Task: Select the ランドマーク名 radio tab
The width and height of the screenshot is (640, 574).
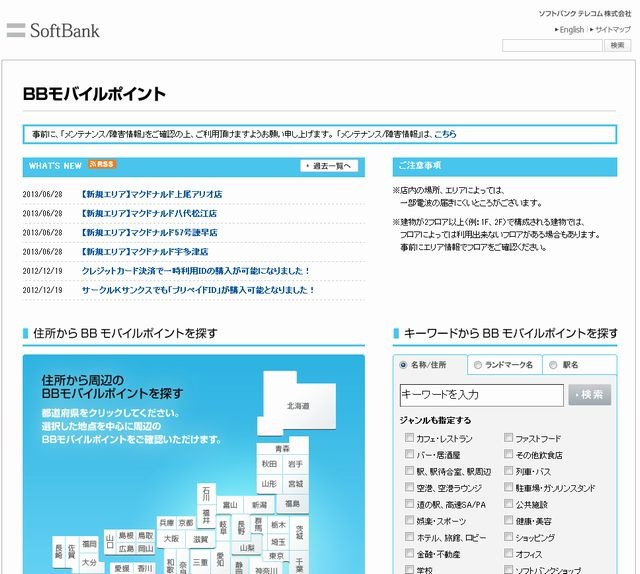Action: click(x=478, y=365)
